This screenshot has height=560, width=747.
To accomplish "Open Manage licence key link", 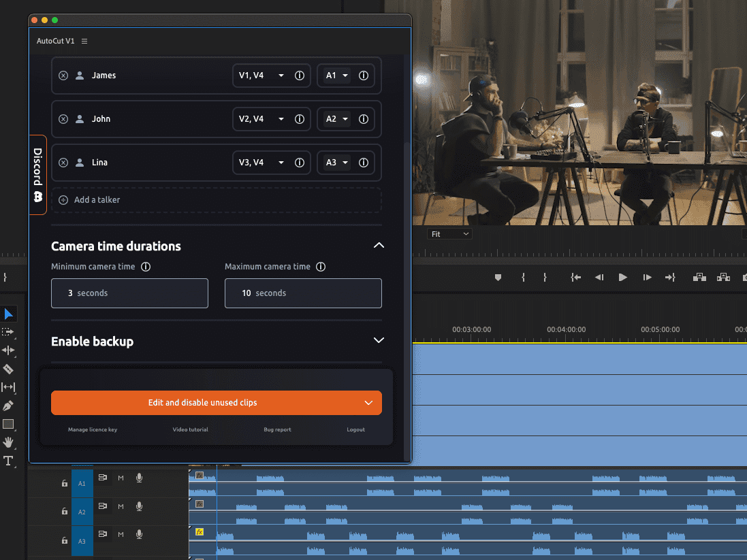I will [93, 429].
